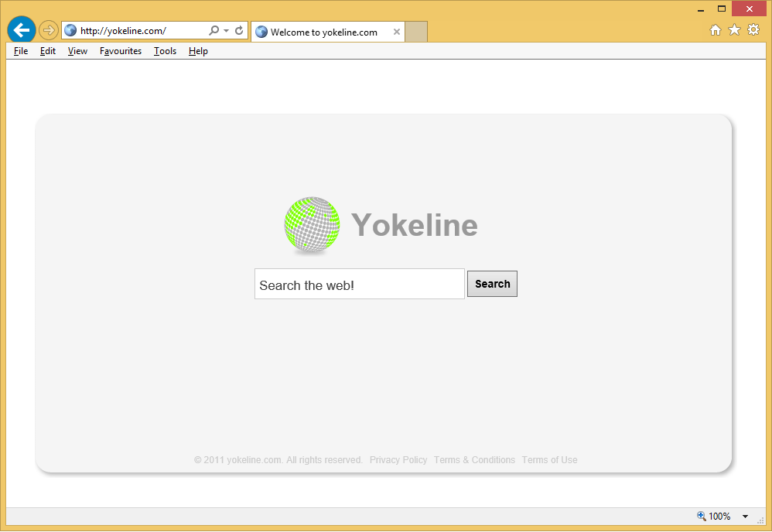The width and height of the screenshot is (772, 532).
Task: Close the Welcome to yokeline.com tab
Action: pyautogui.click(x=397, y=32)
